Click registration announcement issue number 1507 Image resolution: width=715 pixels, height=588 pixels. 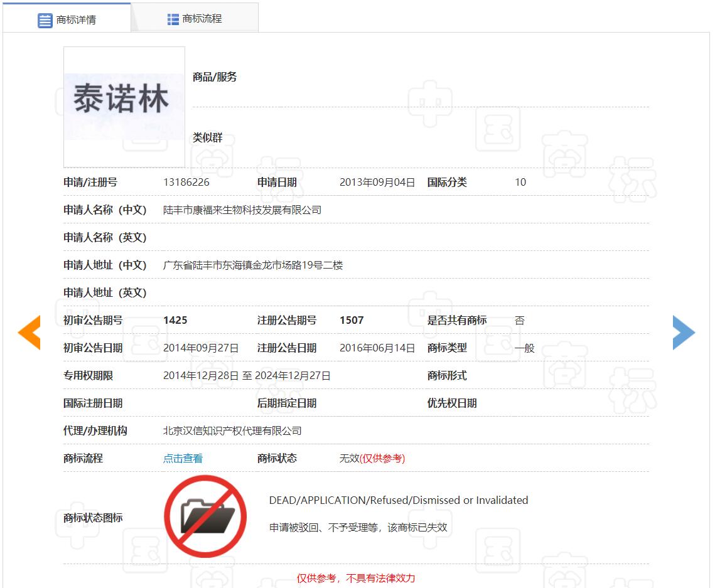pos(352,321)
